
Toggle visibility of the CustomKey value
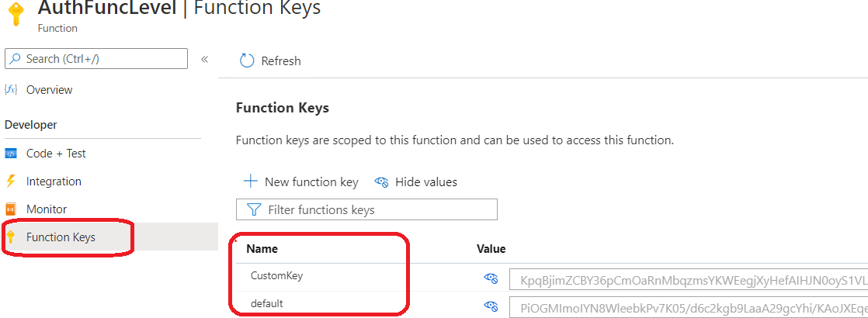pyautogui.click(x=491, y=278)
